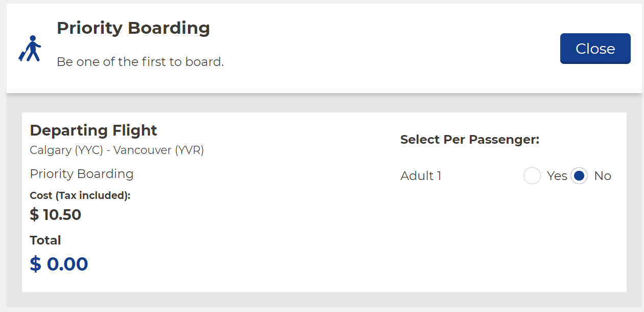Click the "Select Per Passenger" heading
The width and height of the screenshot is (644, 312).
coord(470,140)
